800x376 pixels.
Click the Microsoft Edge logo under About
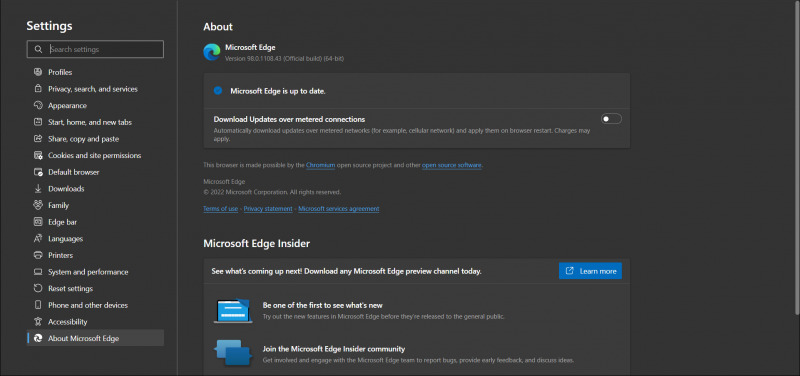(212, 52)
